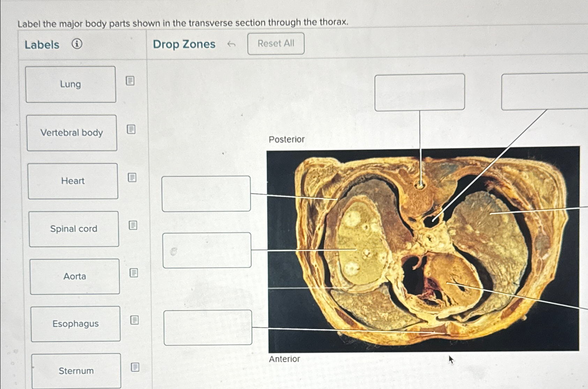Click the undo arrow beside Drop Zones
This screenshot has height=389, width=588.
(232, 44)
